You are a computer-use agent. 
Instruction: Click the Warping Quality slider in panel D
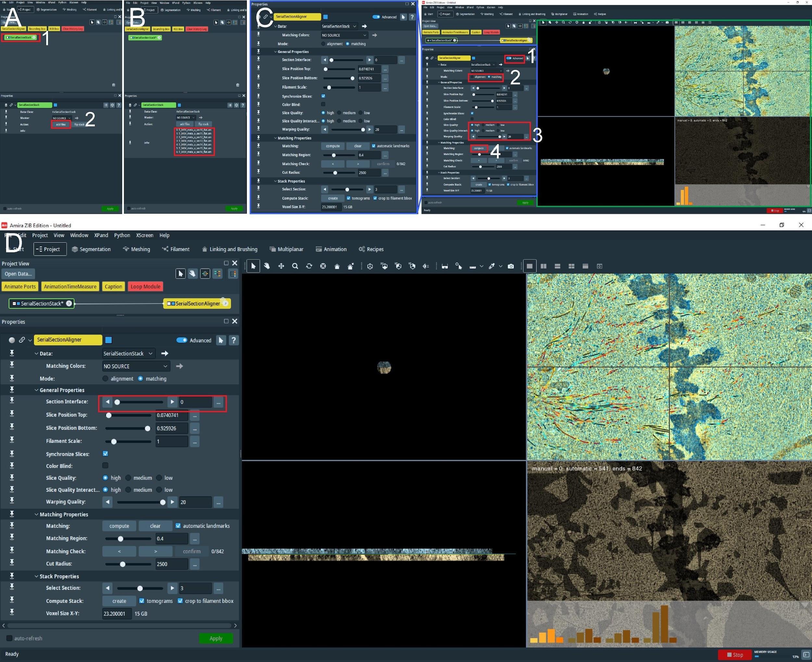(x=140, y=502)
